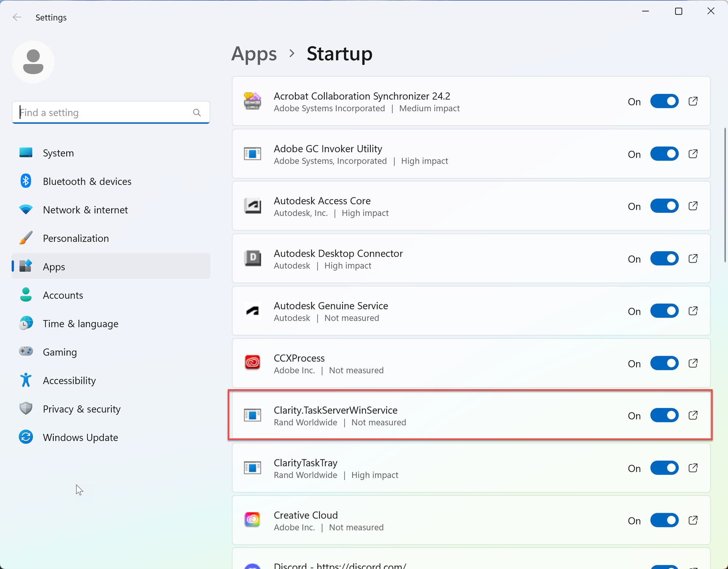
Task: Click the CCXProcess red Adobe icon
Action: pos(252,363)
